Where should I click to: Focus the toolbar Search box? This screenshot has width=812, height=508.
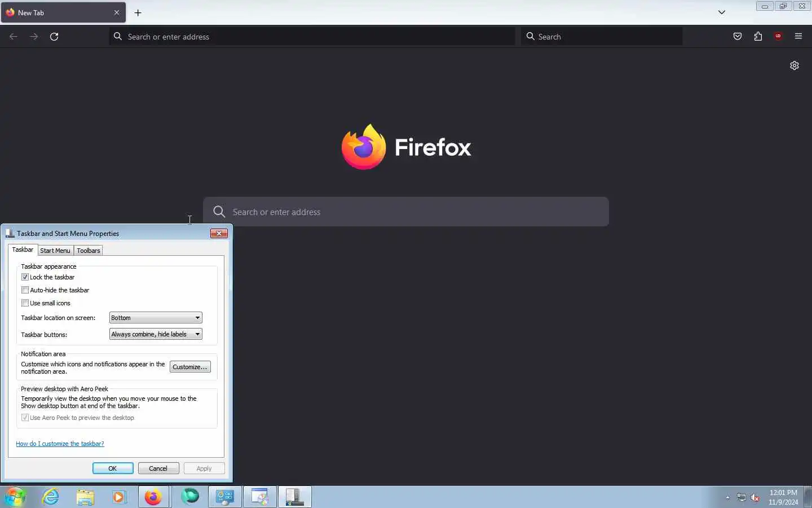pyautogui.click(x=602, y=37)
